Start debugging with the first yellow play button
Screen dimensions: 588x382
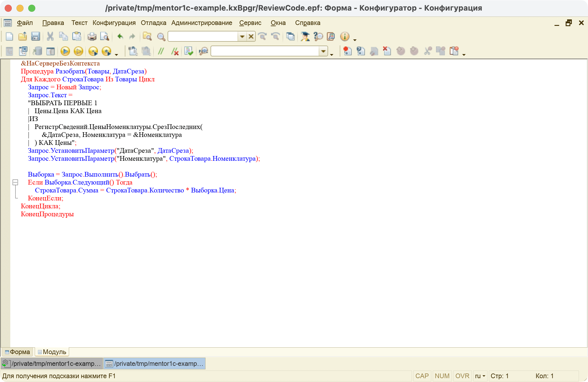tap(65, 51)
